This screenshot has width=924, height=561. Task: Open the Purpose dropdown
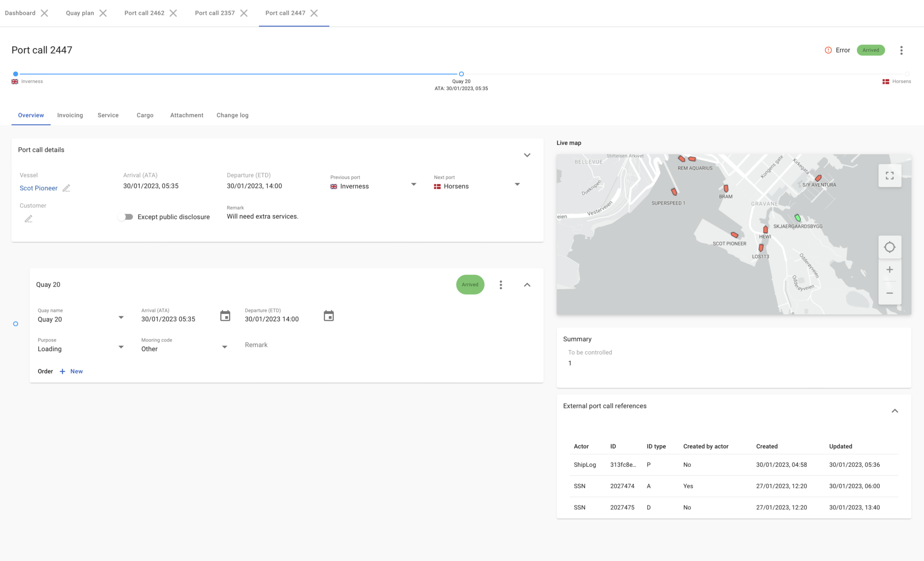tap(120, 347)
